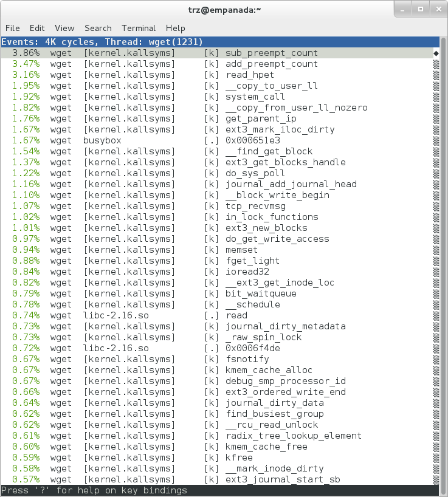Click the diamond scroll position marker
This screenshot has height=497, width=448.
coord(436,53)
